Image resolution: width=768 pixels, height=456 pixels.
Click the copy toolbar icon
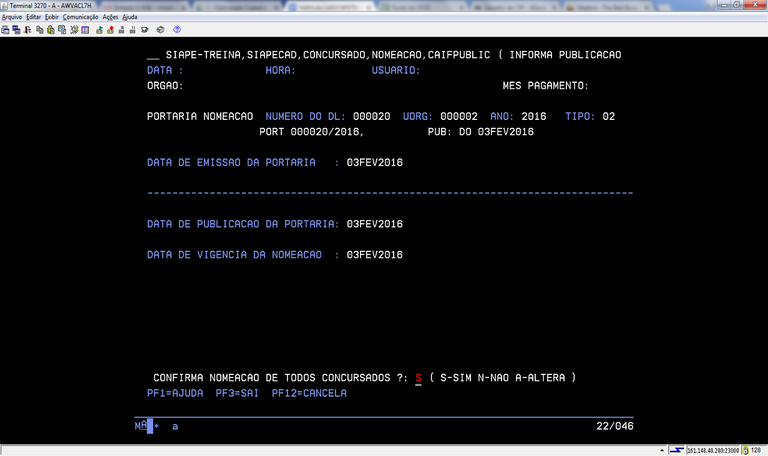[40, 30]
